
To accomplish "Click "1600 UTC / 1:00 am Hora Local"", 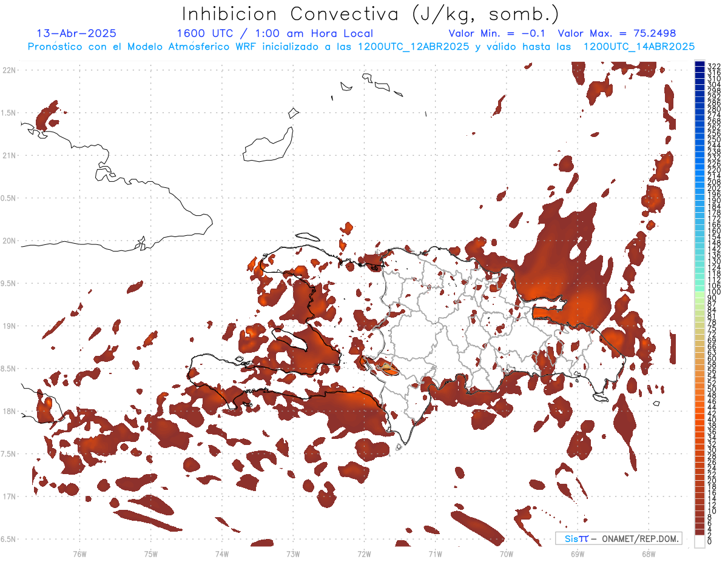I will (275, 33).
